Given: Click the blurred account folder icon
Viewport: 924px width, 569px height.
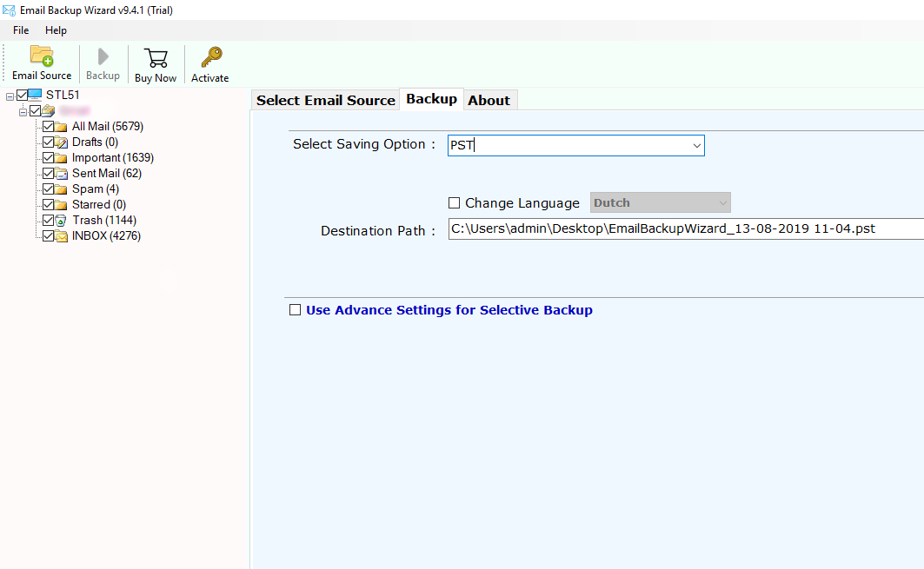Looking at the screenshot, I should point(49,110).
